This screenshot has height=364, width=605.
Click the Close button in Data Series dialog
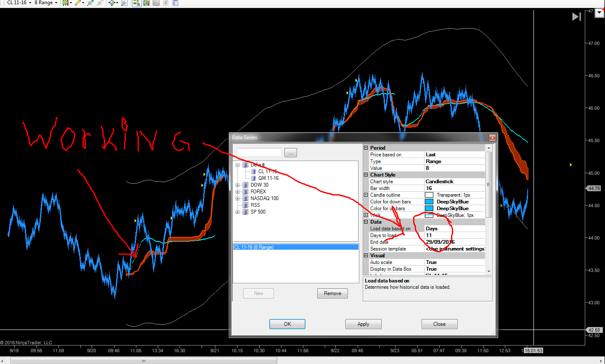click(x=439, y=324)
